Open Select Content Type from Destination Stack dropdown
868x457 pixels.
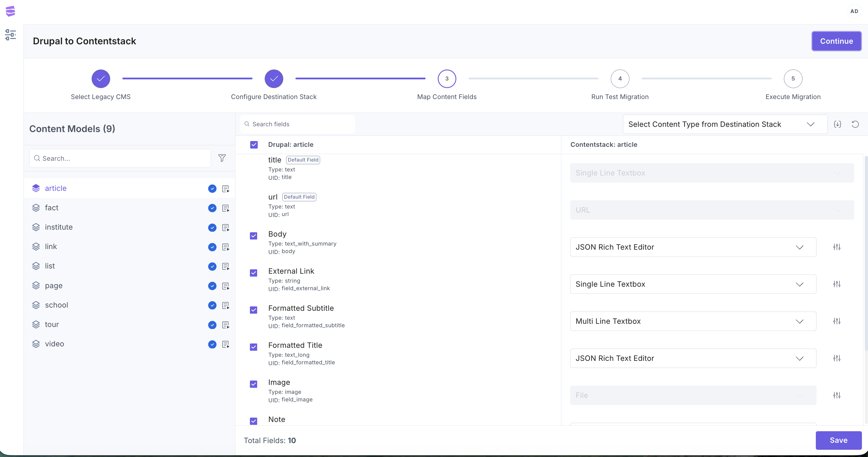[725, 124]
